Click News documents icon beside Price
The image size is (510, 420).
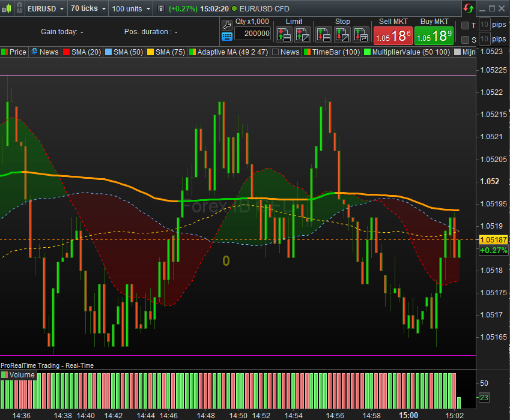click(x=34, y=52)
